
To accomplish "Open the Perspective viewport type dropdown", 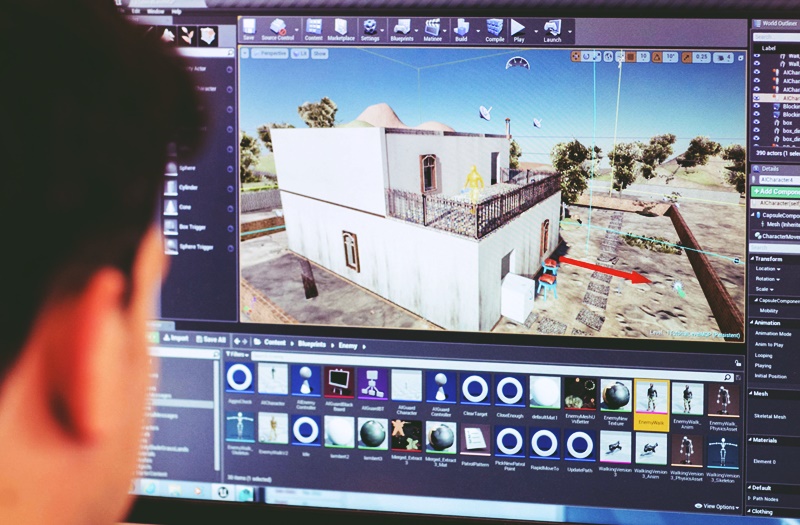I will click(270, 53).
